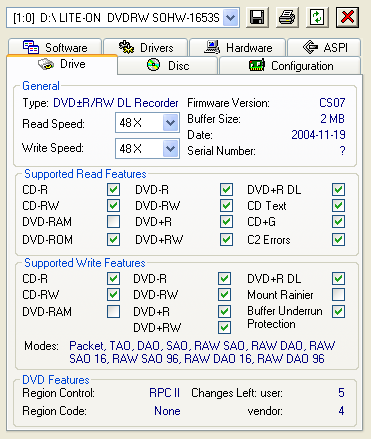Screen dimensions: 371x439
Task: Toggle Buffer Underrun Protection checkbox
Action: tap(338, 312)
